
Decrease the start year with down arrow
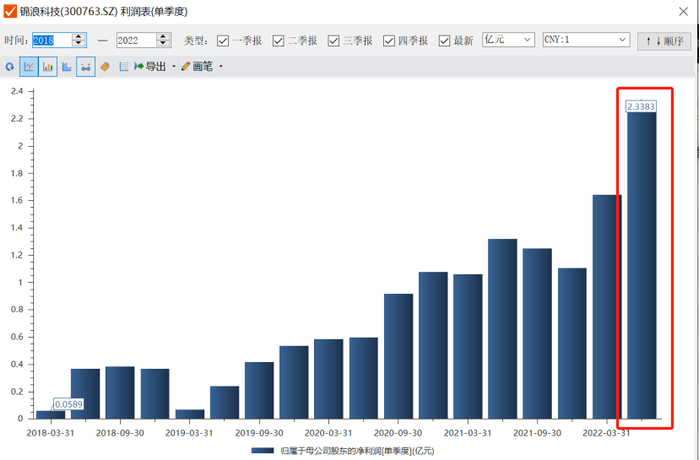[x=79, y=44]
